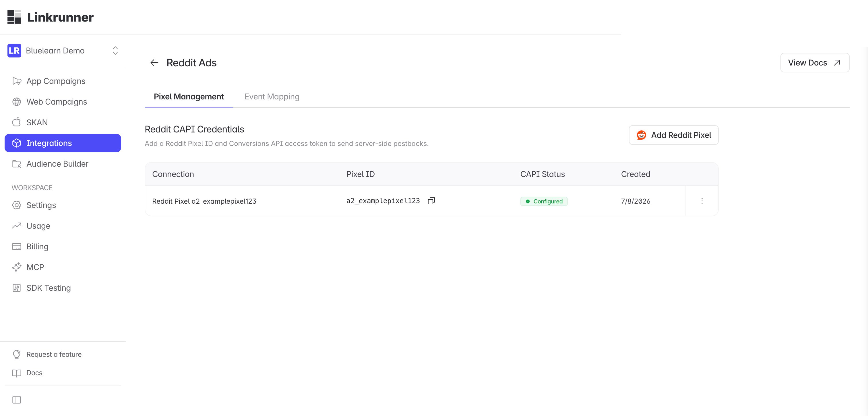The image size is (868, 416).
Task: Click the Docs book icon
Action: (17, 373)
